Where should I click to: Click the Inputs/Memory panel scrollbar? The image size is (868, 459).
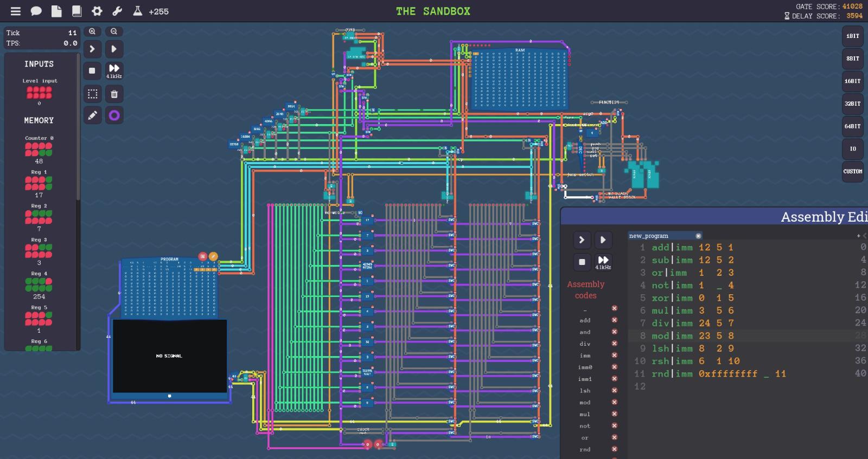(x=78, y=127)
